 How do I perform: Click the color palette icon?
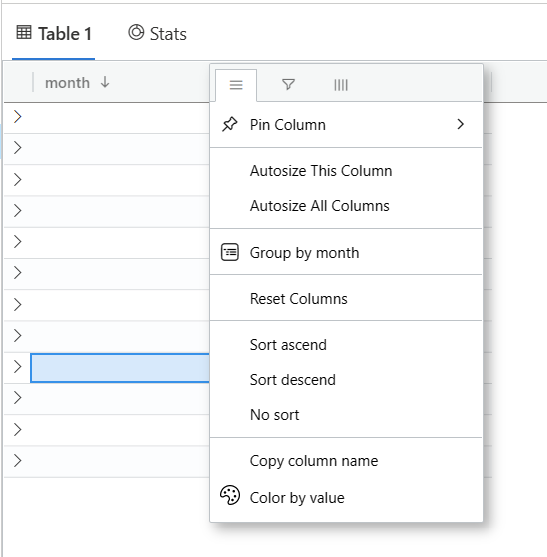click(x=230, y=496)
